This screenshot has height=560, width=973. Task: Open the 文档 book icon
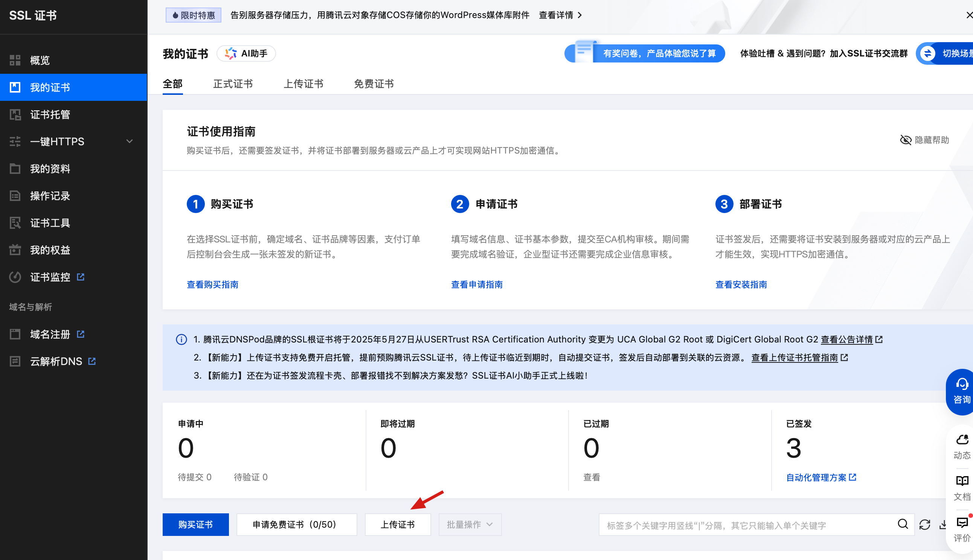[x=962, y=487]
